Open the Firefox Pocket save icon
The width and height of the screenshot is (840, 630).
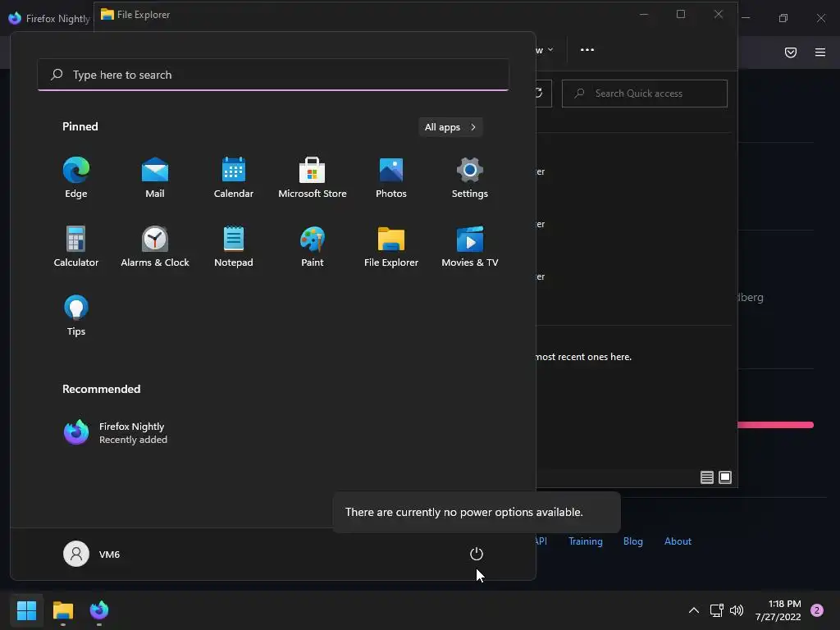click(791, 52)
